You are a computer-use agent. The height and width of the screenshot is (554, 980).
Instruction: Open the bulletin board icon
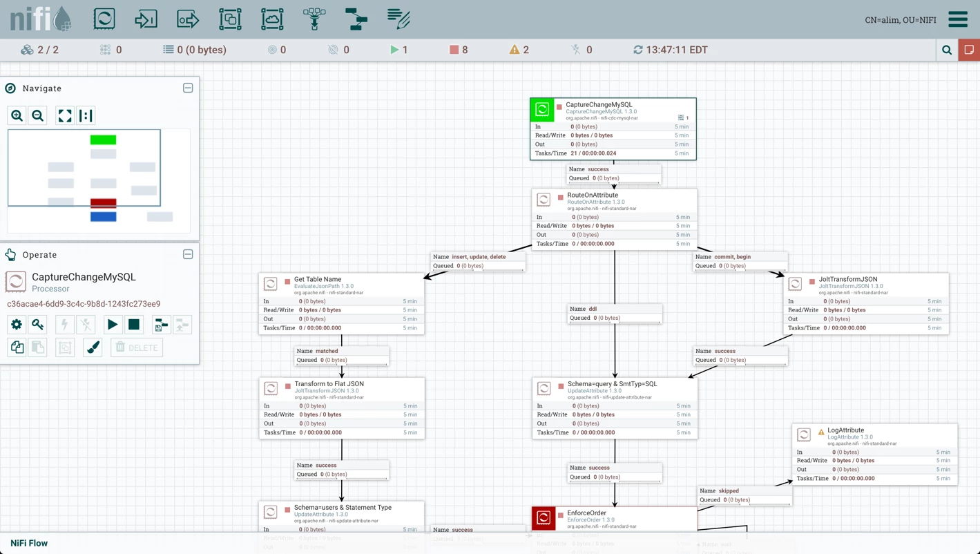pyautogui.click(x=969, y=50)
